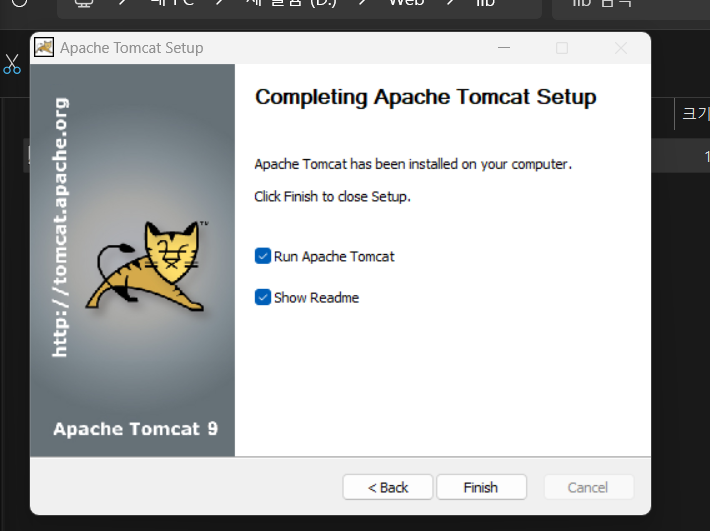The width and height of the screenshot is (710, 531).
Task: Click the PC monitor icon in address bar
Action: click(84, 3)
